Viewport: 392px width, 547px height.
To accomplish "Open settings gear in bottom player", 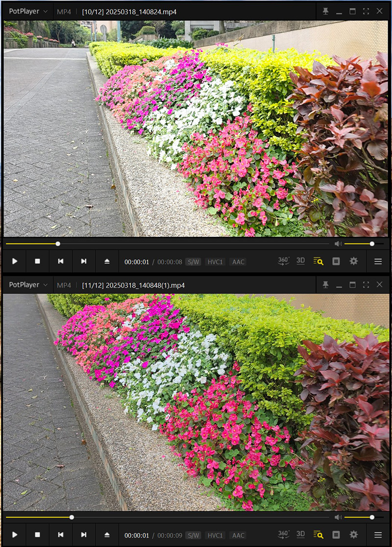I will click(x=354, y=535).
